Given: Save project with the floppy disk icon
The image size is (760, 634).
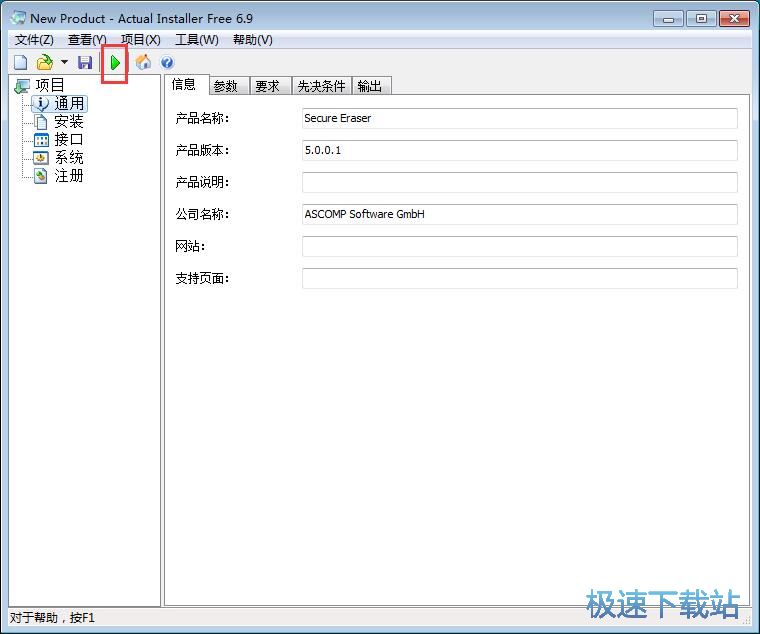Looking at the screenshot, I should pos(85,63).
